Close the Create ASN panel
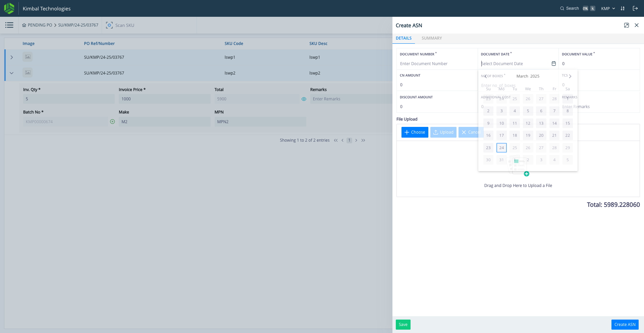Viewport: 644px width, 333px height. coord(637,26)
